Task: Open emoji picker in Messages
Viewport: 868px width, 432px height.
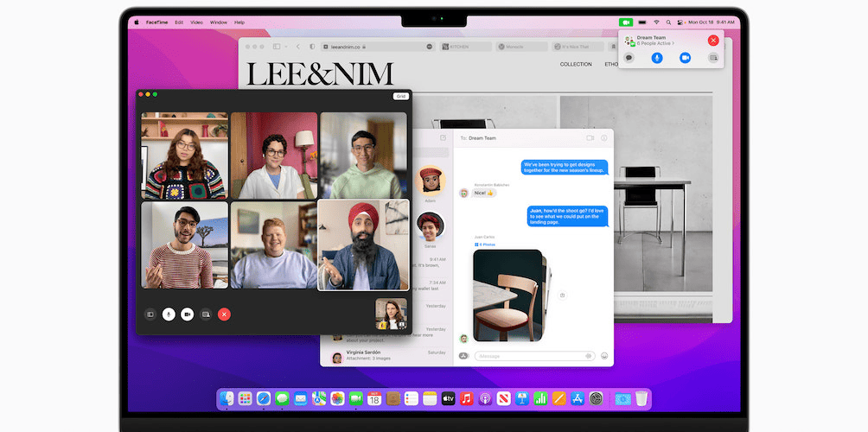Action: [604, 356]
